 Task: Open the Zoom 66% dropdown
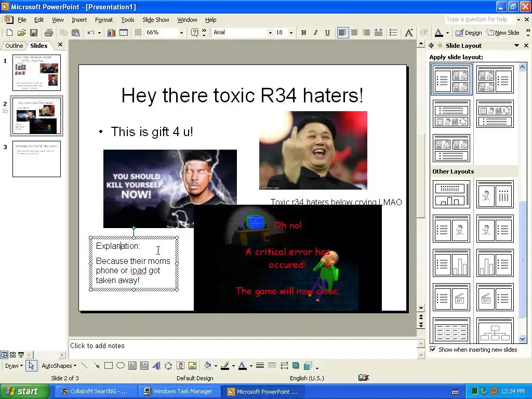pos(181,33)
